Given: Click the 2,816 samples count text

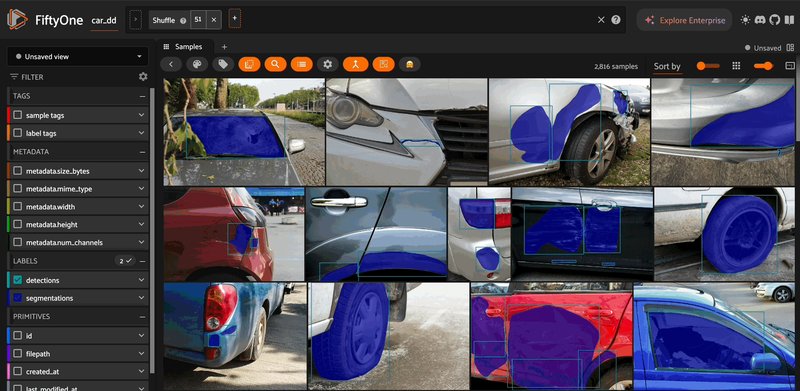Looking at the screenshot, I should coord(616,66).
